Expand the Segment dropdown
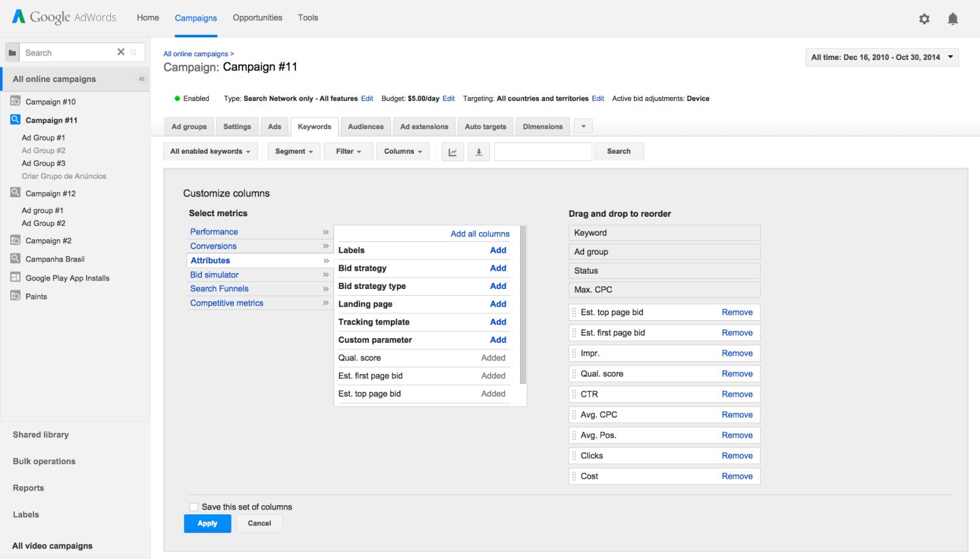Image resolution: width=980 pixels, height=559 pixels. 294,151
